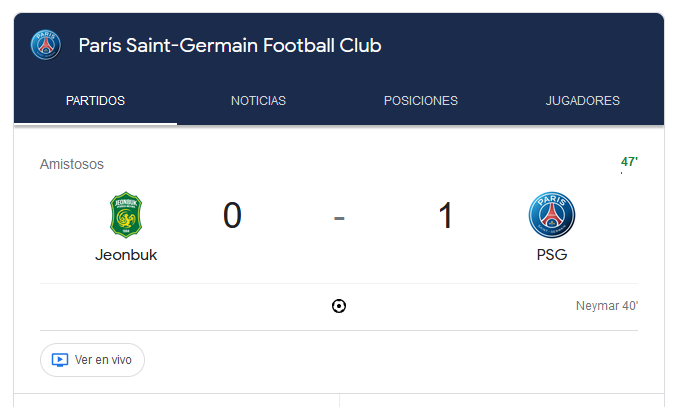
Task: Click the dash between the scores
Action: [x=339, y=218]
